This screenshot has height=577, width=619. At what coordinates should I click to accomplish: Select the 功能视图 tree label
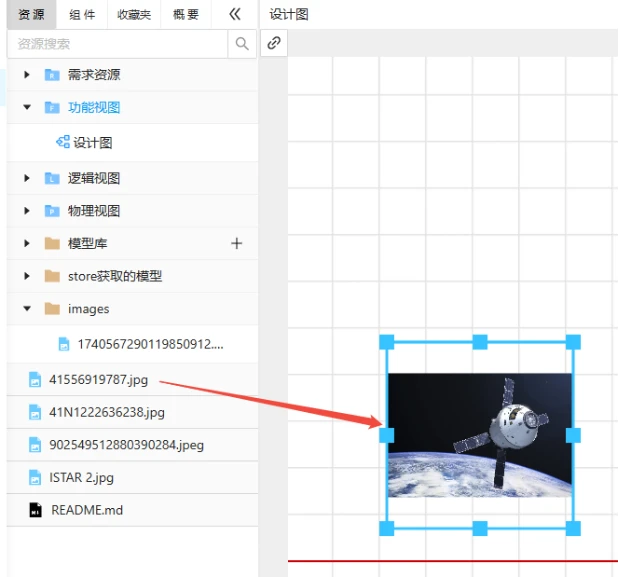point(94,107)
